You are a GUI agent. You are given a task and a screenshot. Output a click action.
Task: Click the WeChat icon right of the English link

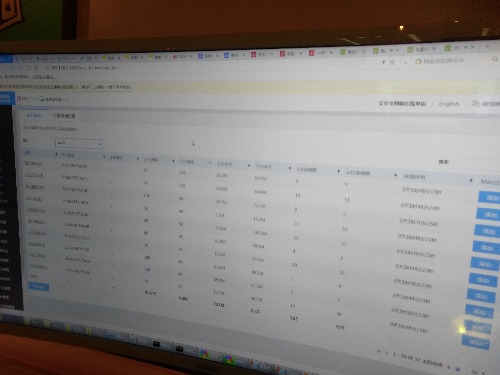point(475,104)
